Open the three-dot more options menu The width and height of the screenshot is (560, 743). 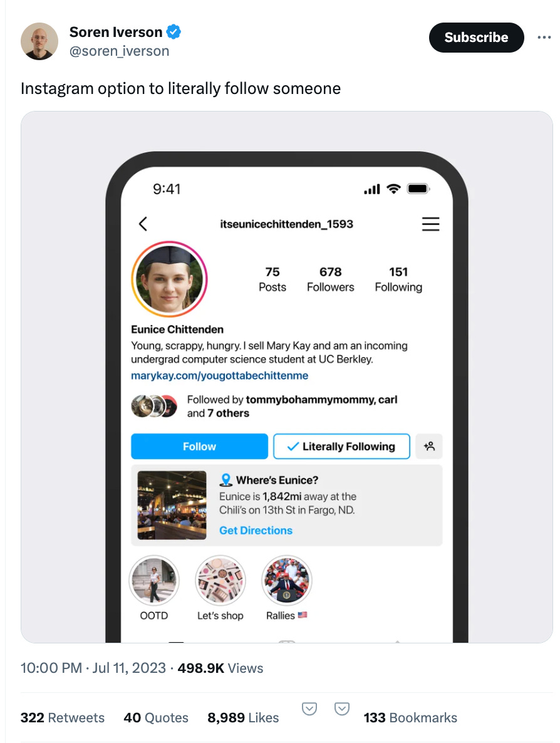[x=544, y=38]
